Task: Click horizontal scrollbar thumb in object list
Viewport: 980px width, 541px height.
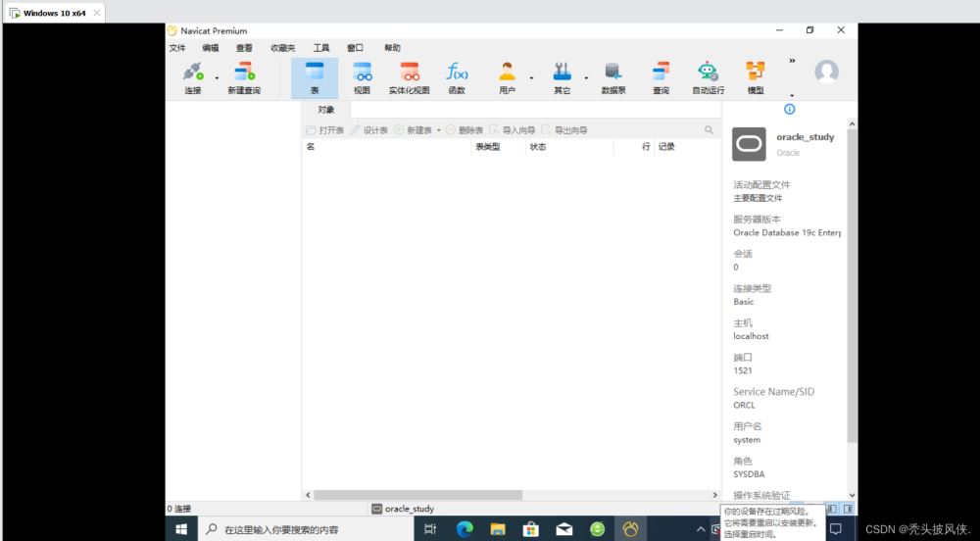Action: [x=417, y=495]
